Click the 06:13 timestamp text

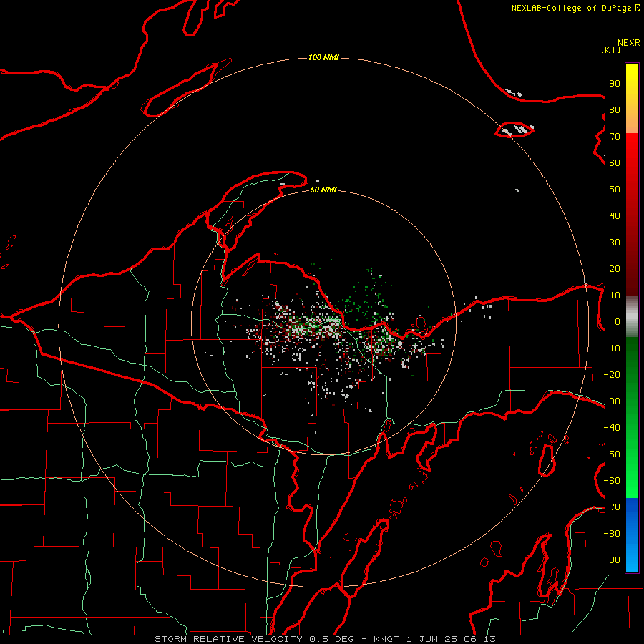coord(478,639)
